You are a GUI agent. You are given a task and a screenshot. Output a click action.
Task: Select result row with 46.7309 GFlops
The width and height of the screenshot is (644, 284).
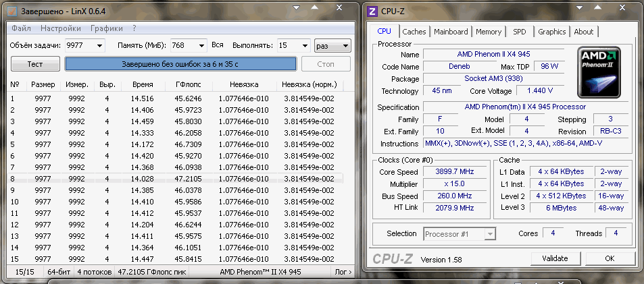point(176,144)
